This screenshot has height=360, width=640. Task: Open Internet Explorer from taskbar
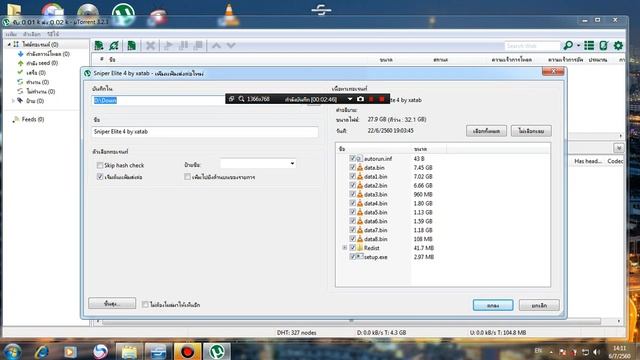tap(42, 351)
